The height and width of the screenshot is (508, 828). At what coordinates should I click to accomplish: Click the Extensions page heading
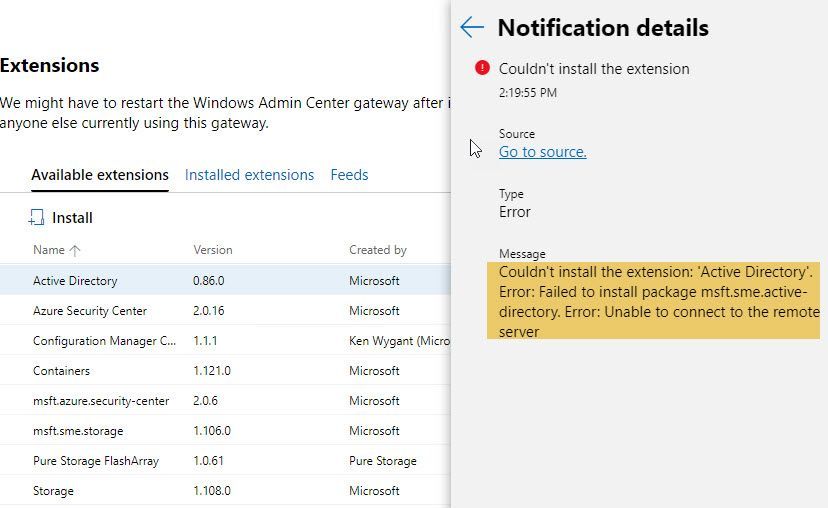pyautogui.click(x=50, y=65)
